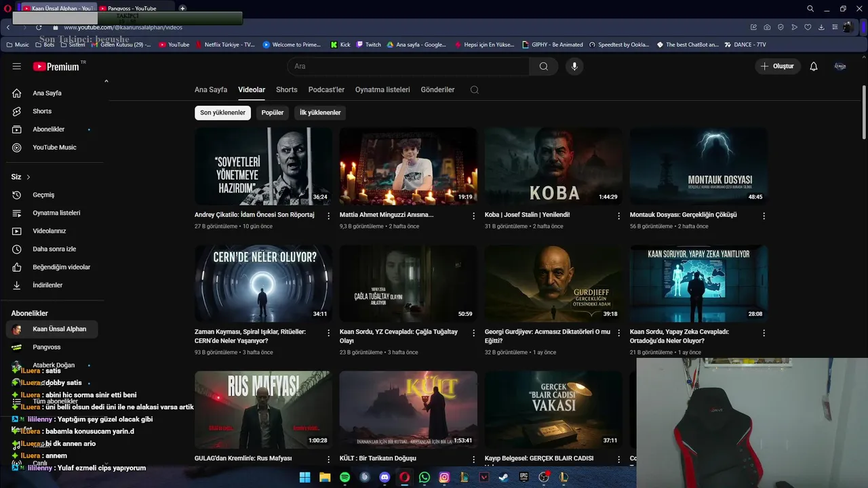Open File Explorer from the taskbar

[325, 477]
